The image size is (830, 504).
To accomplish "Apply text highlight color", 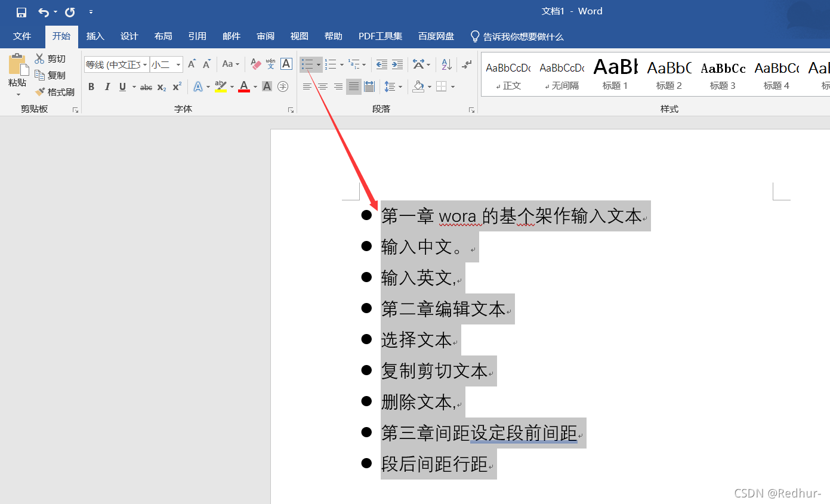I will tap(221, 86).
